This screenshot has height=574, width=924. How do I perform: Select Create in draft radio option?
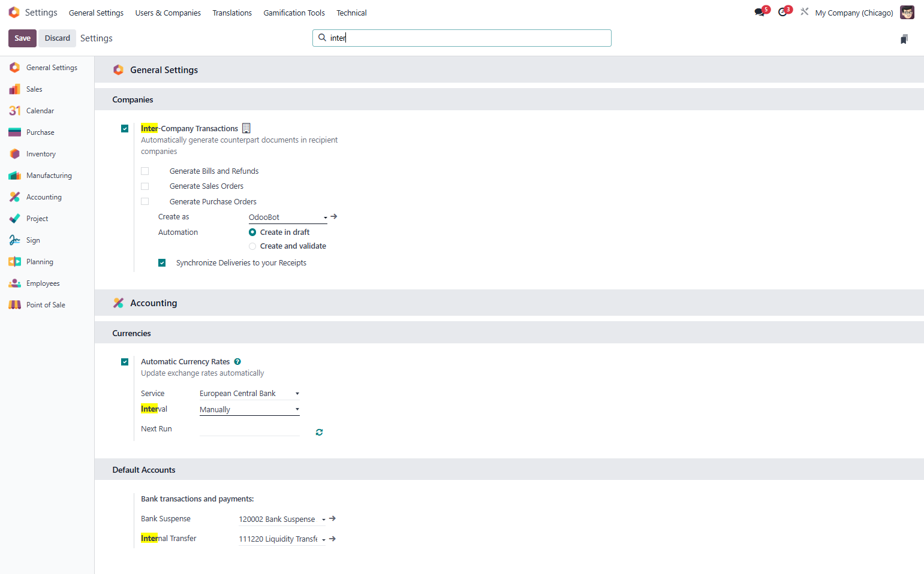[252, 232]
